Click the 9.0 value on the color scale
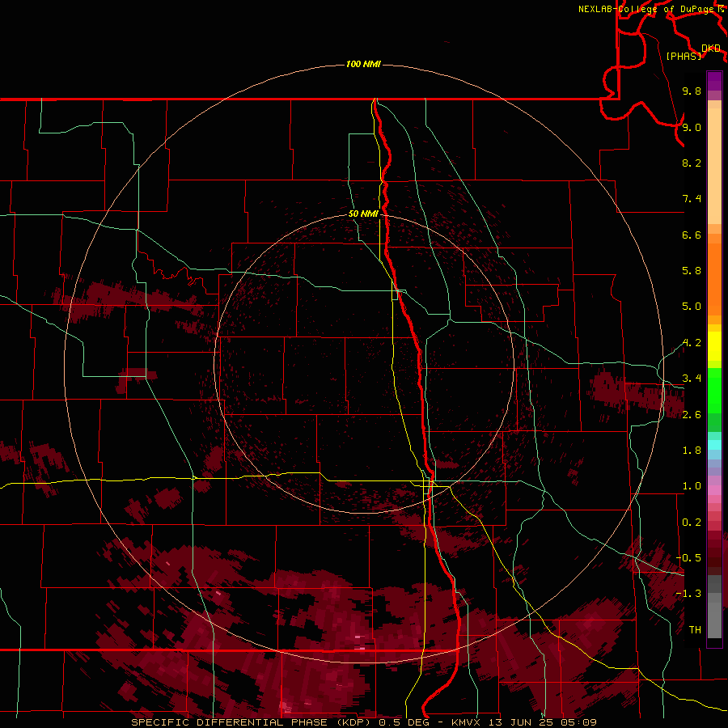This screenshot has height=728, width=728. coord(692,127)
